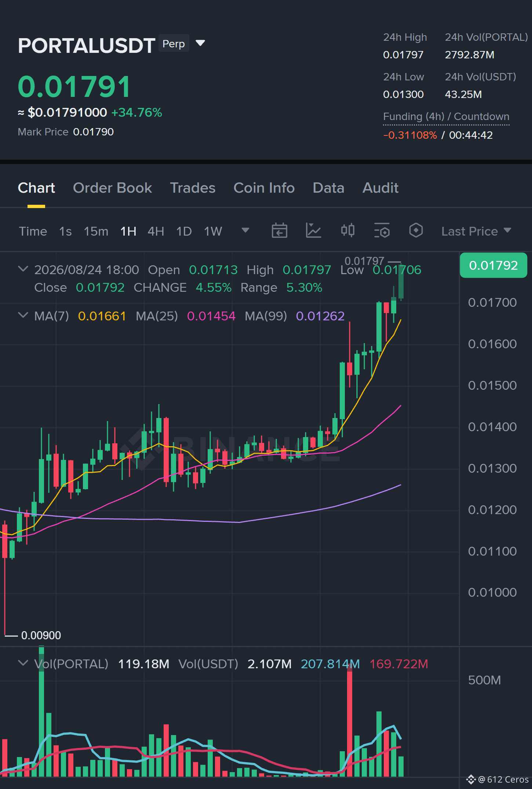
Task: Collapse the OHLC candle info row
Action: point(23,269)
